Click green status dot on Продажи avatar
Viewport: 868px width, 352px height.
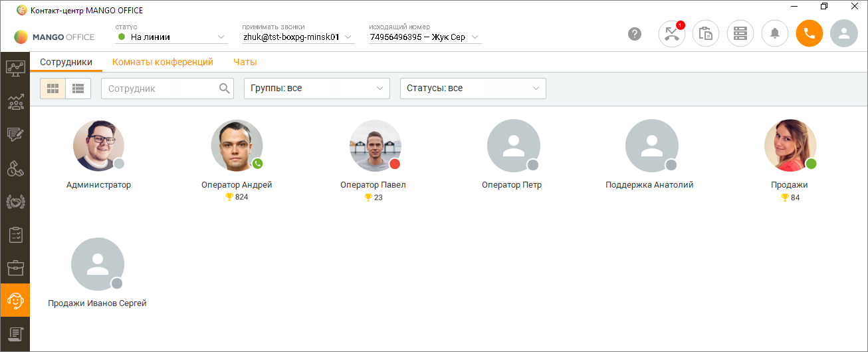[811, 164]
